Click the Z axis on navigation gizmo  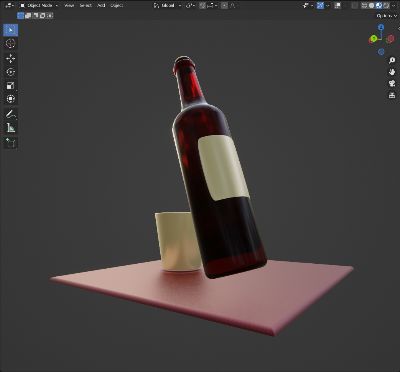pyautogui.click(x=381, y=27)
